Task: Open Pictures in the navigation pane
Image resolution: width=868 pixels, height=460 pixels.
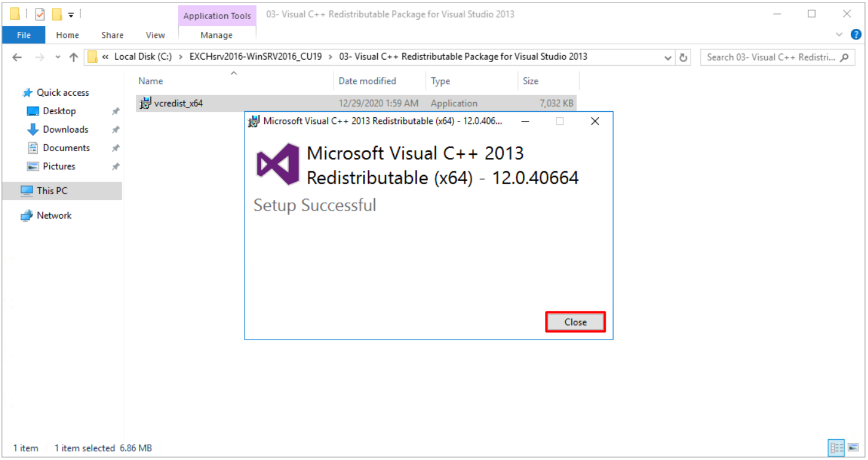Action: point(59,166)
